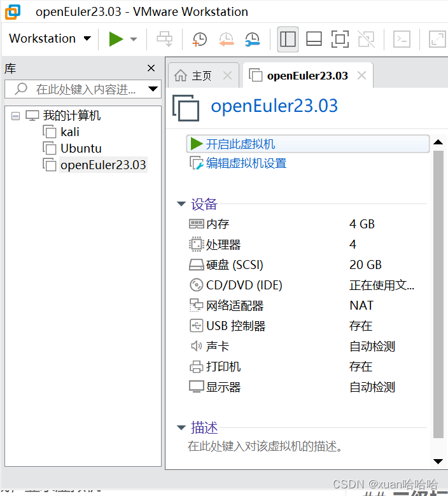Screen dimensions: 448x496
Task: Click the CD/DVD disc icon
Action: [x=196, y=285]
